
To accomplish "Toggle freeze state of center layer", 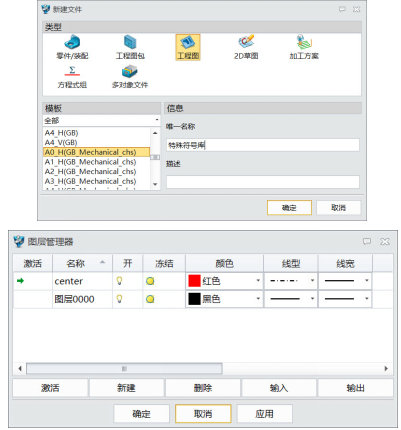I will 150,281.
